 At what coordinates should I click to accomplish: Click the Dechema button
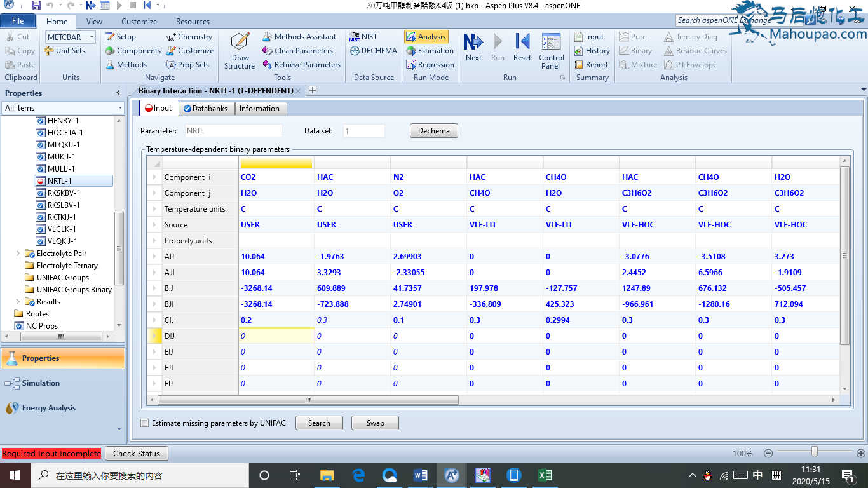point(434,131)
